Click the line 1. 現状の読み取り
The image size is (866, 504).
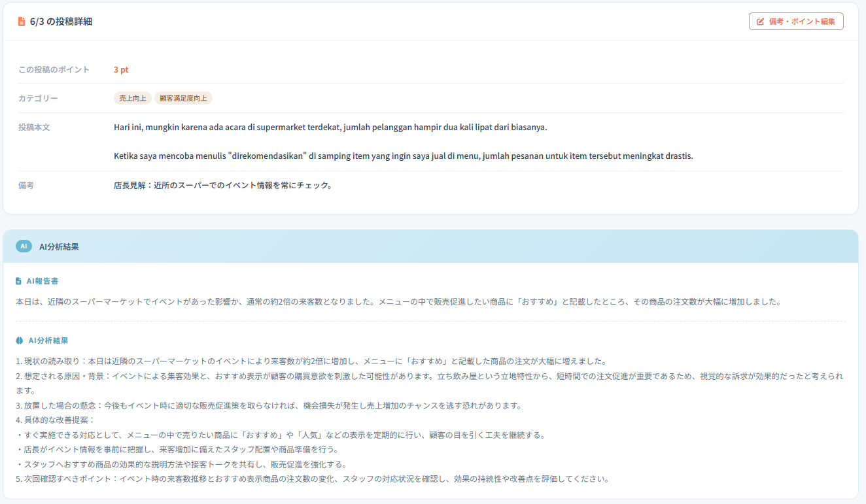tap(312, 361)
